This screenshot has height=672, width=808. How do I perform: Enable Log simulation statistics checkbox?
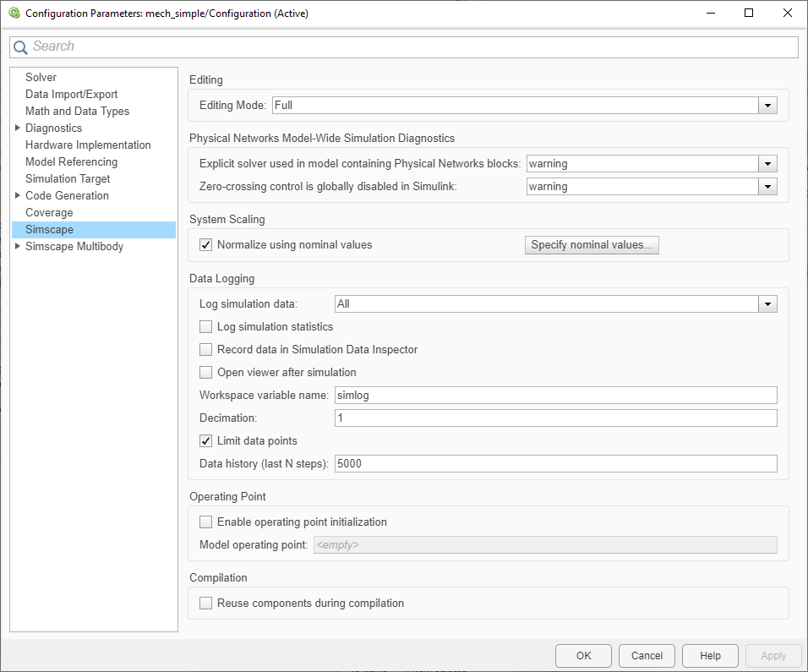click(x=205, y=327)
